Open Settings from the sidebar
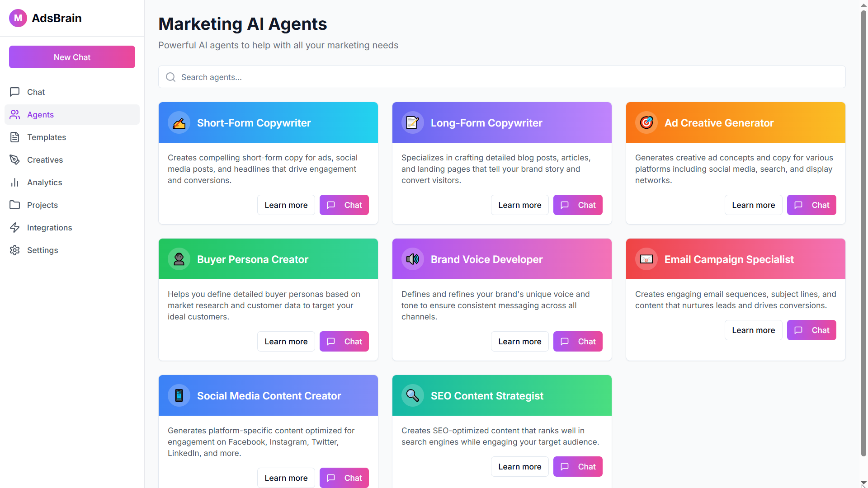This screenshot has width=868, height=488. tap(72, 250)
